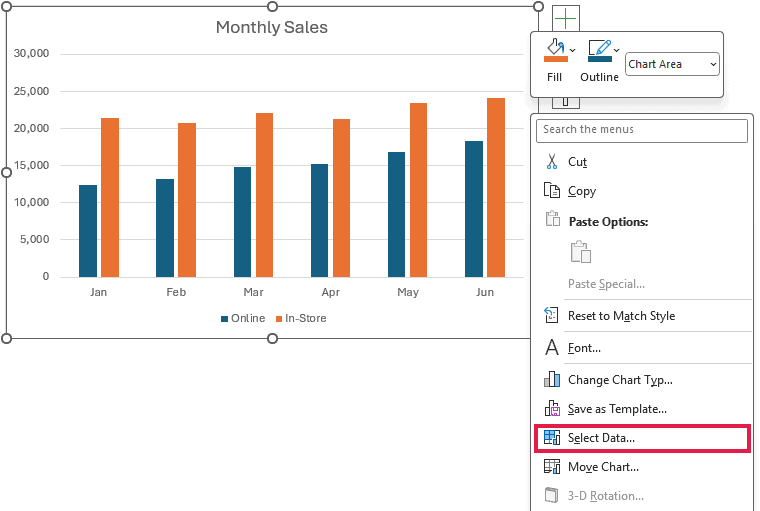Click the chart's top-center resize handle

[x=272, y=6]
